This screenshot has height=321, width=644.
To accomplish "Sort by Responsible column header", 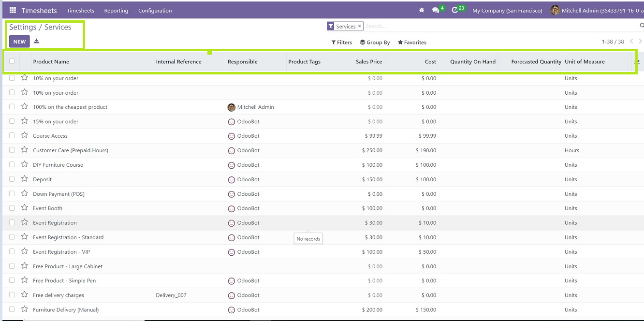I will point(242,61).
